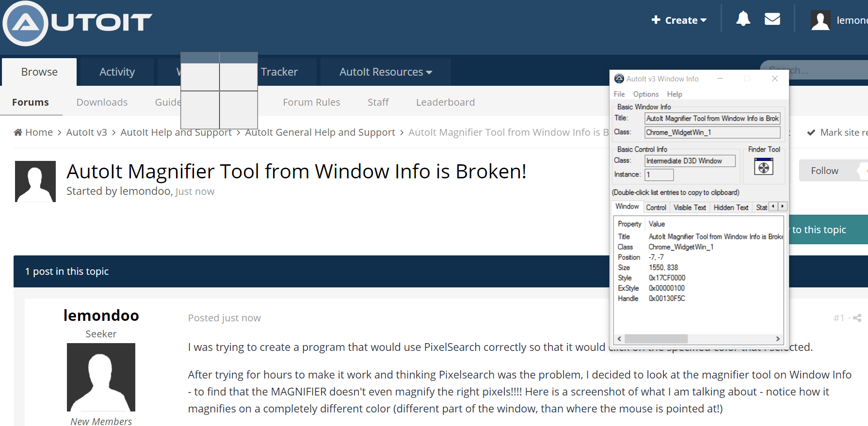Open notifications bell icon

point(743,19)
